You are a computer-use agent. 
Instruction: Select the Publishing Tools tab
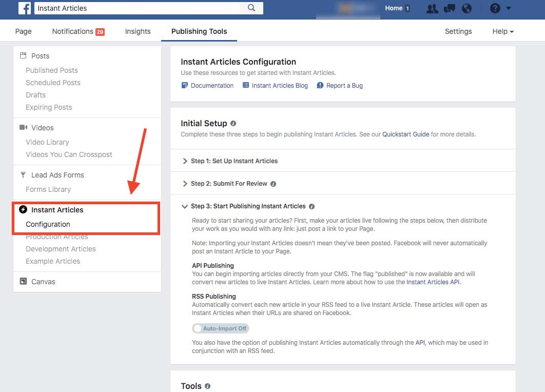tap(199, 31)
